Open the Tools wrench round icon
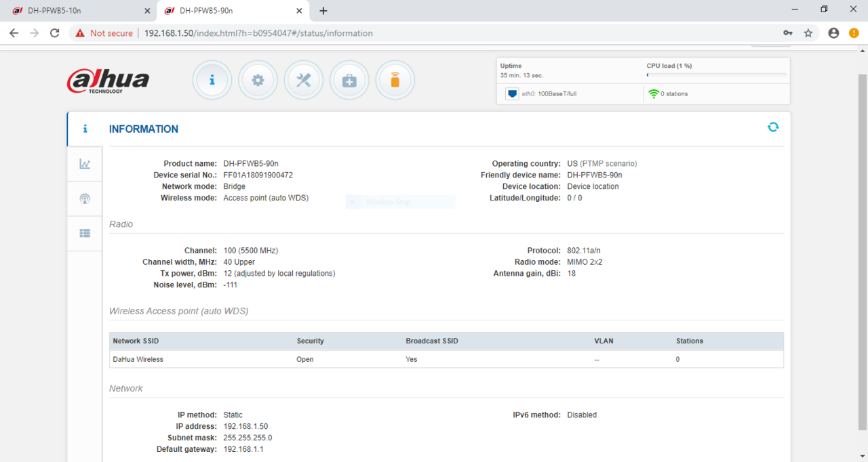The width and height of the screenshot is (868, 462). 303,80
